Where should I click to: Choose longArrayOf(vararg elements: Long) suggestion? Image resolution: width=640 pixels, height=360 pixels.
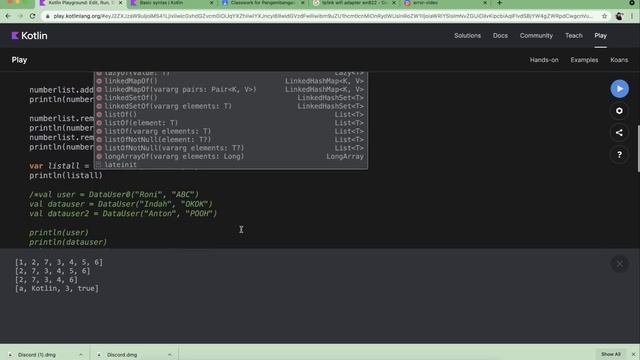pyautogui.click(x=231, y=156)
